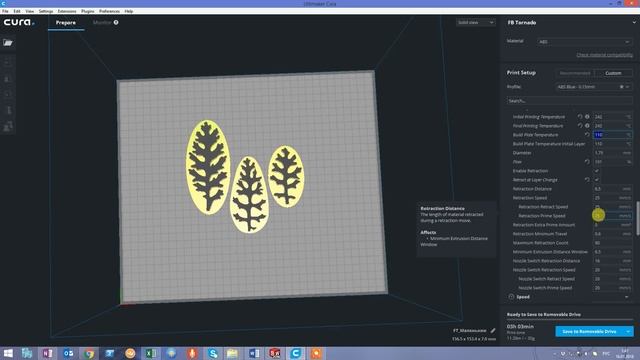This screenshot has height=360, width=640.
Task: Click the Nozzle Switch Retraction Distance field
Action: 612,261
